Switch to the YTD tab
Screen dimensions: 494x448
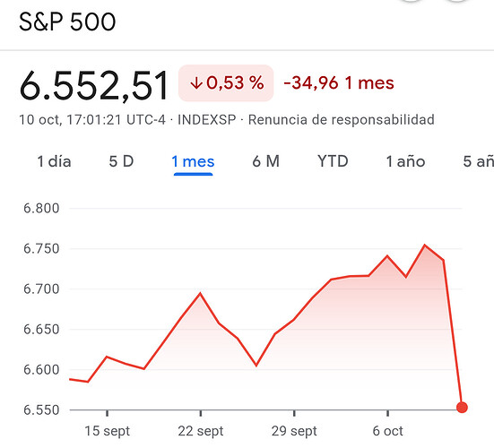pyautogui.click(x=333, y=161)
